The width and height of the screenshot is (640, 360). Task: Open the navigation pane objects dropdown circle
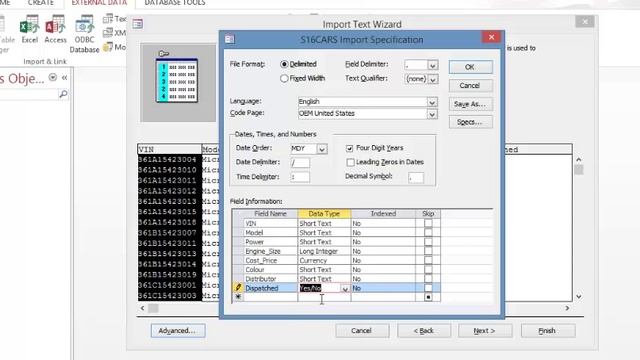click(x=53, y=77)
